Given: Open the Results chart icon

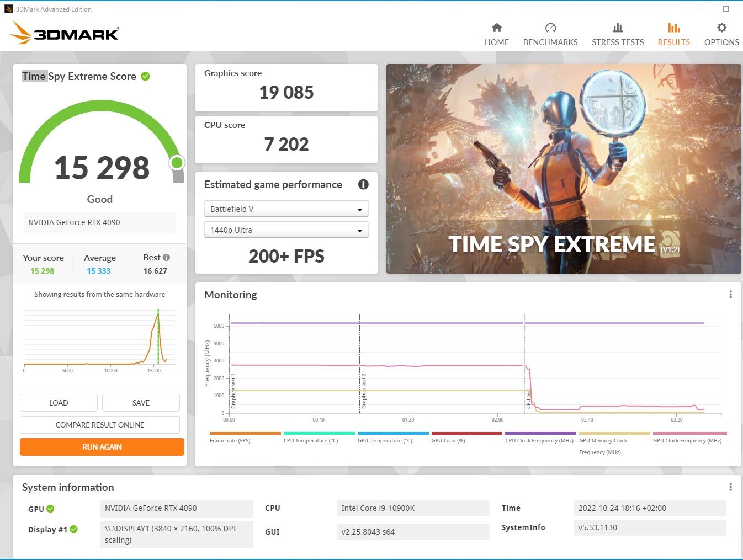Looking at the screenshot, I should 674,28.
